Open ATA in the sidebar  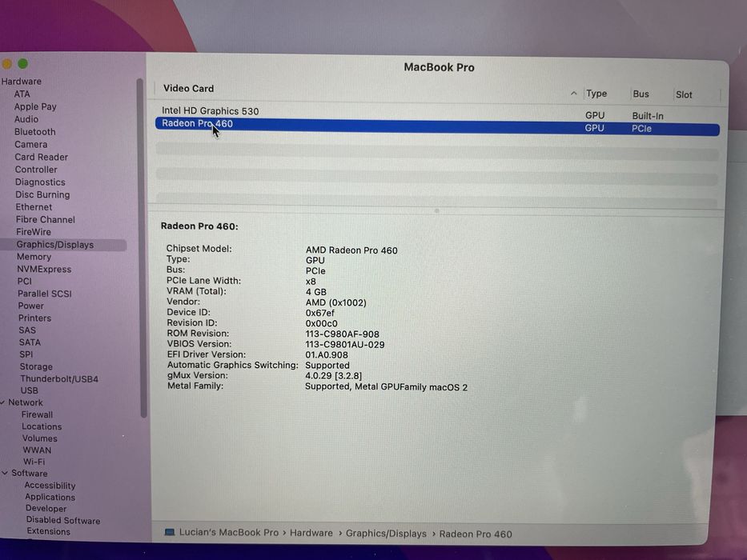point(22,94)
